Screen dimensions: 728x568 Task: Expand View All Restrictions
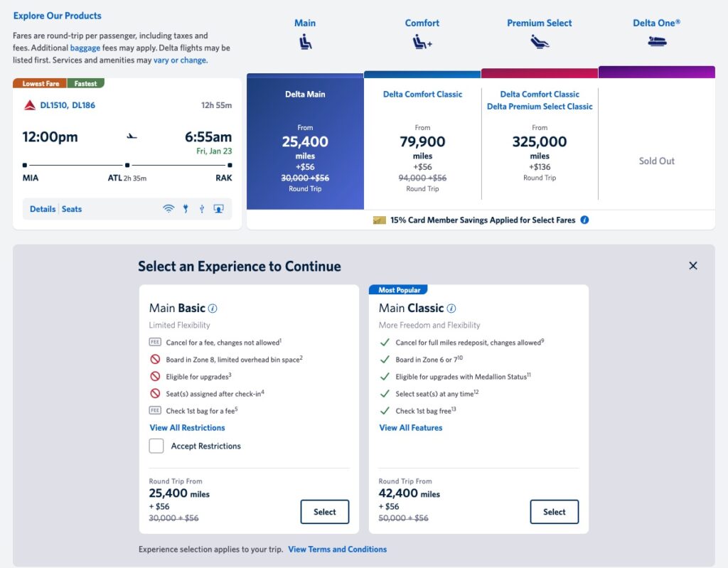(x=187, y=428)
